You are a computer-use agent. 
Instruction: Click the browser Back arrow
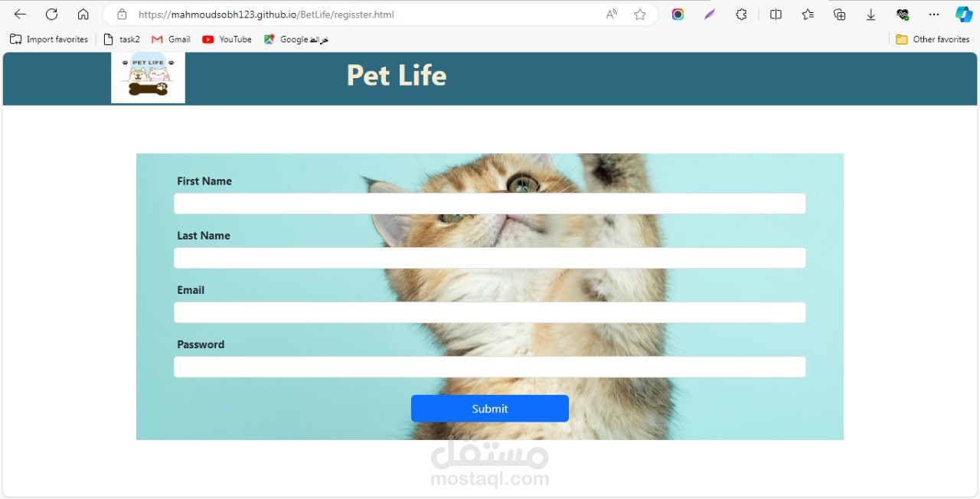tap(21, 15)
